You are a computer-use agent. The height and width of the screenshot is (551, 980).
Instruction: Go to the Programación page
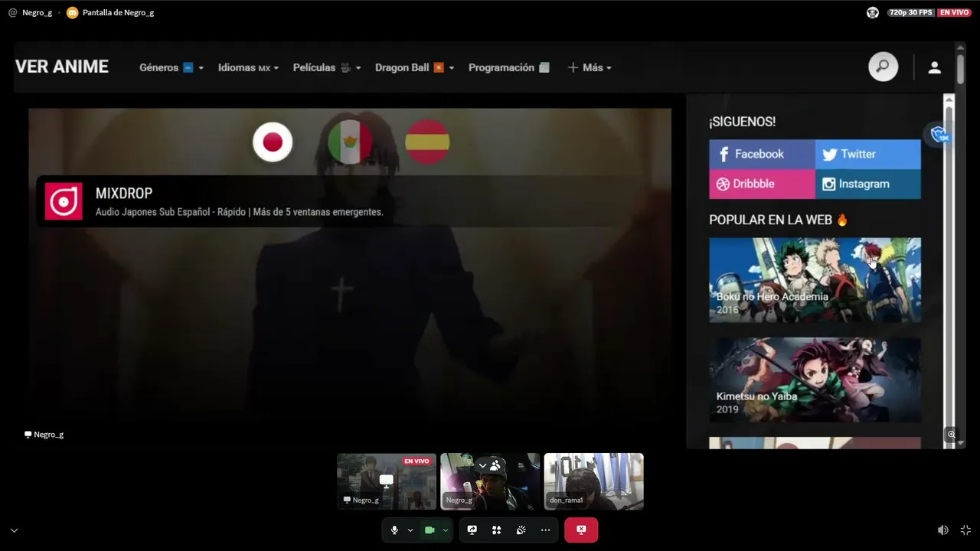tap(509, 67)
